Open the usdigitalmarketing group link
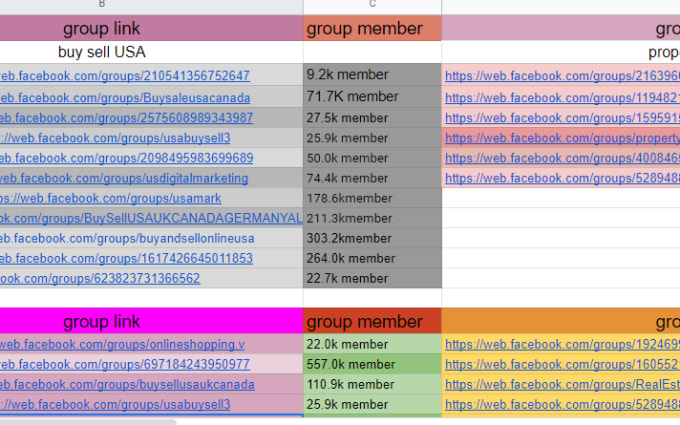 (124, 178)
